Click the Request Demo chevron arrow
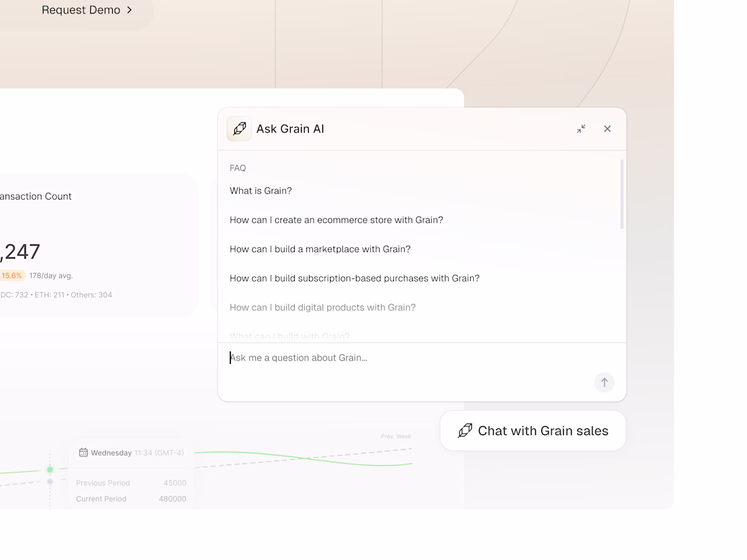The height and width of the screenshot is (560, 747). [x=129, y=10]
